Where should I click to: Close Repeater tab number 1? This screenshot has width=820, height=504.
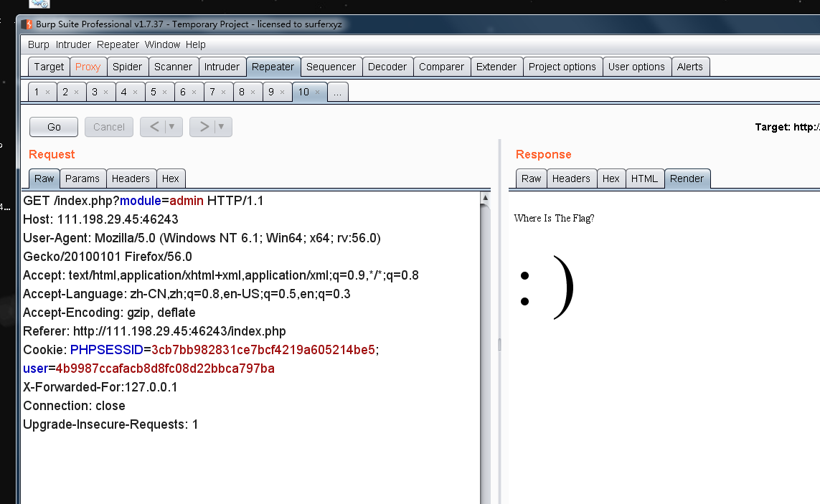pos(47,92)
